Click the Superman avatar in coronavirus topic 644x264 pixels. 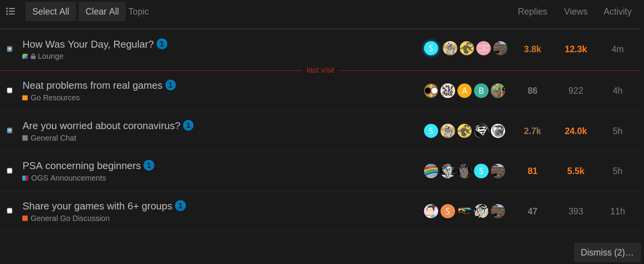pyautogui.click(x=481, y=131)
